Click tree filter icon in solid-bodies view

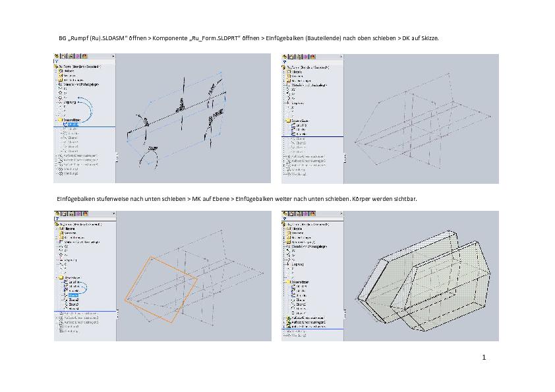pos(284,219)
